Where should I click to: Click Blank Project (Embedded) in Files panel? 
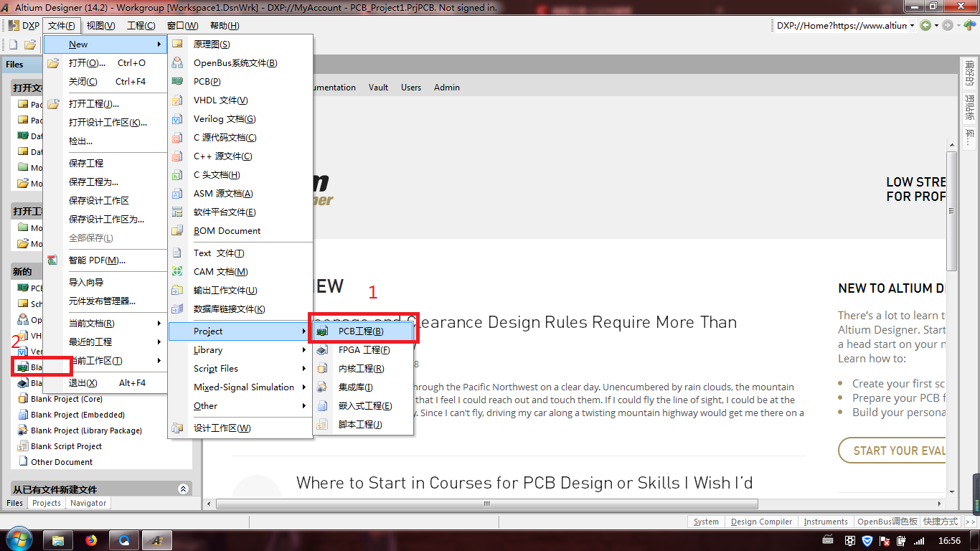(77, 415)
